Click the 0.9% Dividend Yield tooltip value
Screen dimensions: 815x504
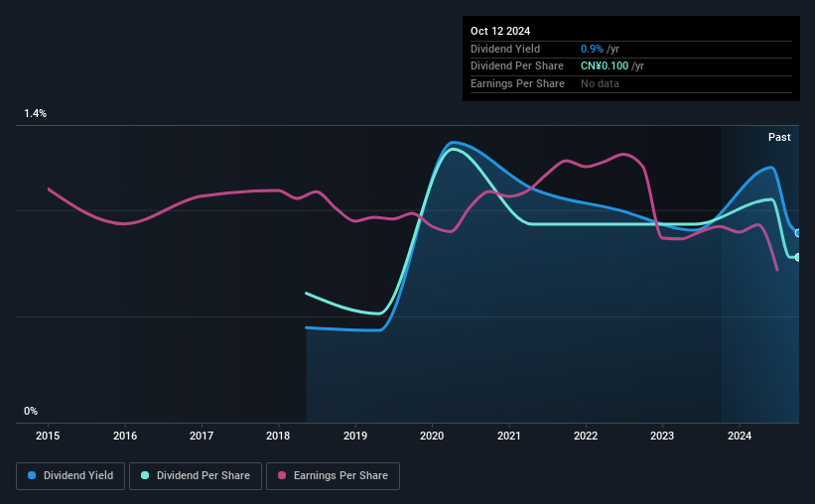pyautogui.click(x=592, y=49)
